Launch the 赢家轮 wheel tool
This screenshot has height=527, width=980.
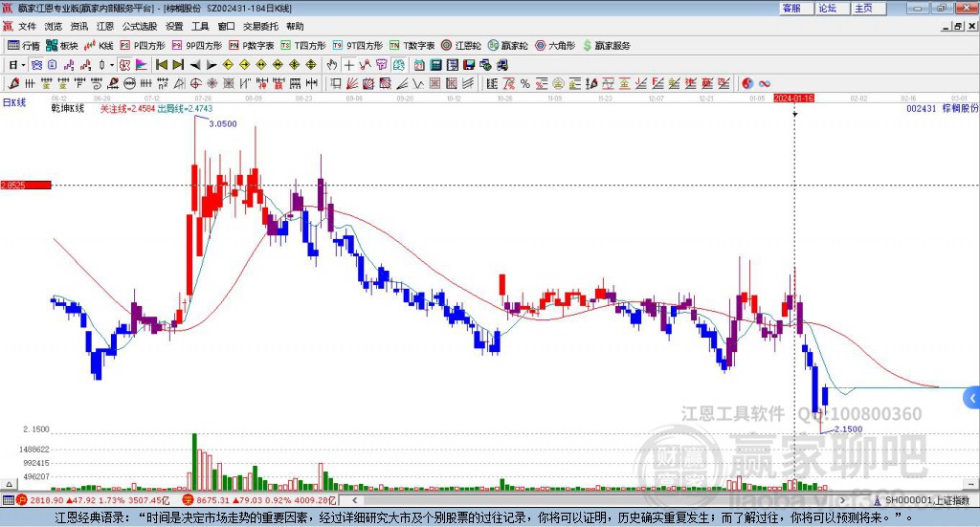[x=507, y=46]
